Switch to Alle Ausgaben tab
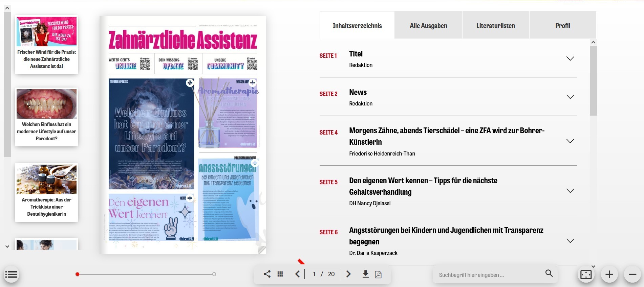The height and width of the screenshot is (287, 644). (x=428, y=25)
